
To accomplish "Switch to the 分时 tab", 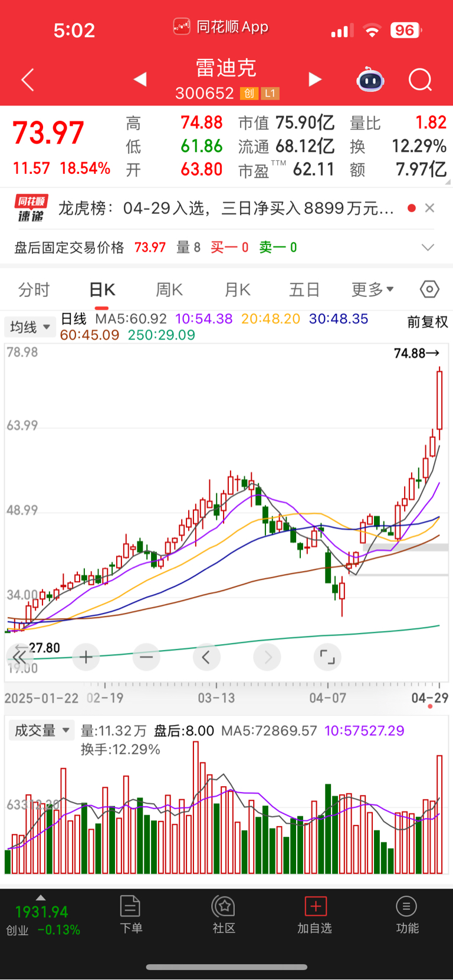I will tap(34, 289).
